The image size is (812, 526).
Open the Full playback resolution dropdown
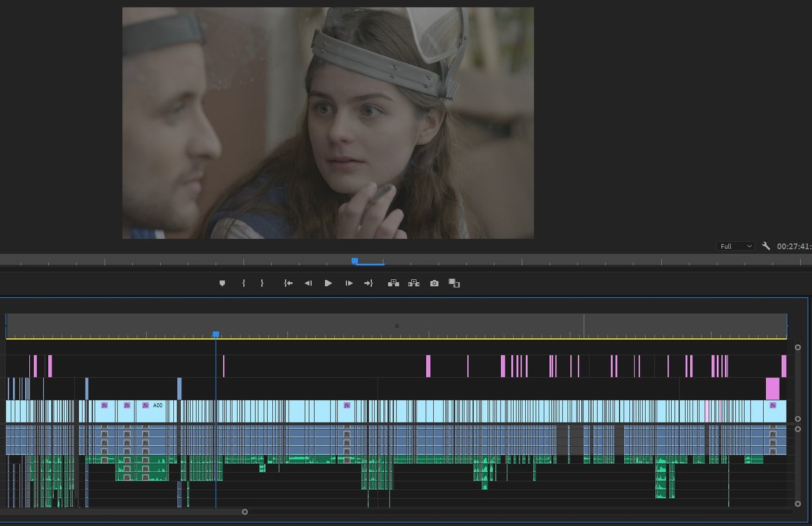coord(735,246)
